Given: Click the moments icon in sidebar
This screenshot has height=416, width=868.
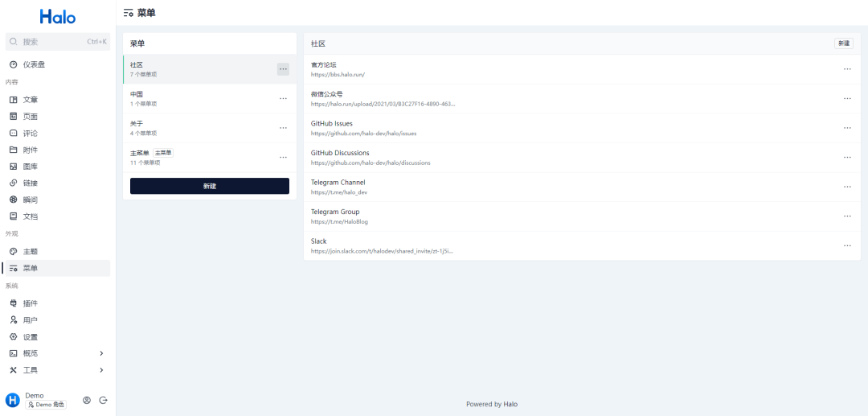Looking at the screenshot, I should [14, 200].
